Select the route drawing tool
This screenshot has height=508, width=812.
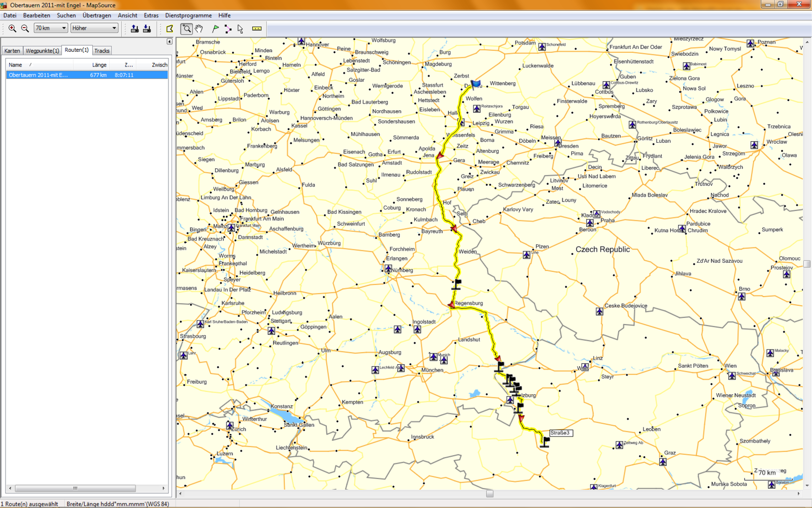click(x=228, y=28)
